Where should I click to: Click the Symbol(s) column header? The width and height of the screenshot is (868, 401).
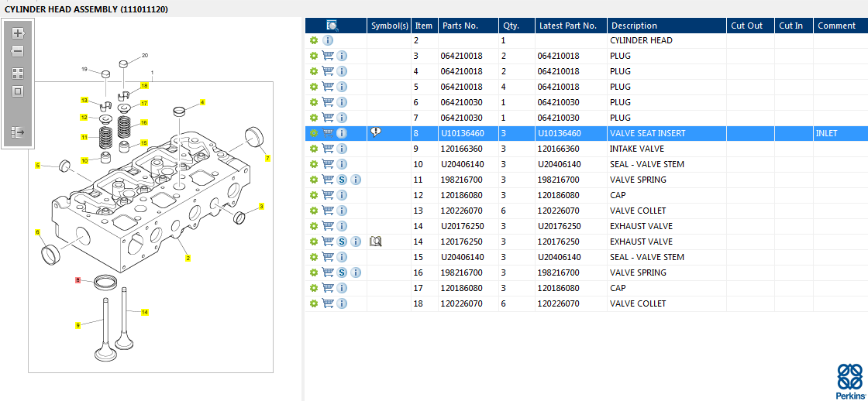(389, 26)
